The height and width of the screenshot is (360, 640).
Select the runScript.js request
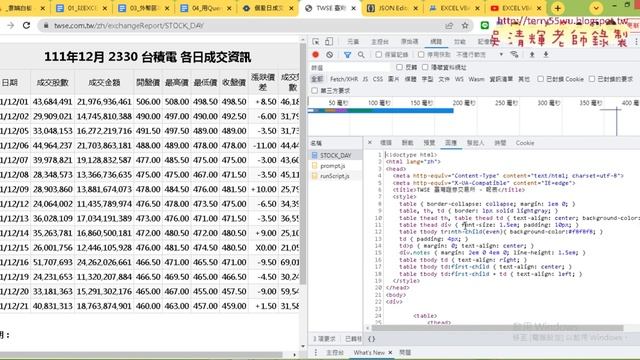[x=334, y=176]
